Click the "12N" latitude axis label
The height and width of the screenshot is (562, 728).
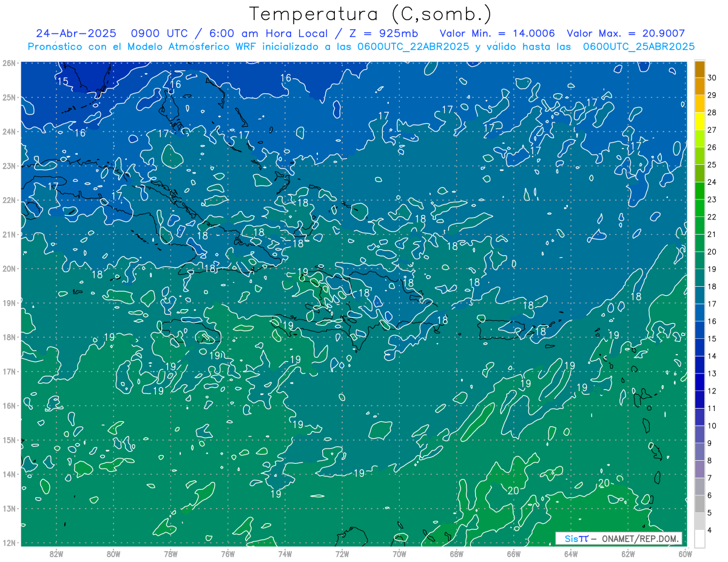coord(8,543)
